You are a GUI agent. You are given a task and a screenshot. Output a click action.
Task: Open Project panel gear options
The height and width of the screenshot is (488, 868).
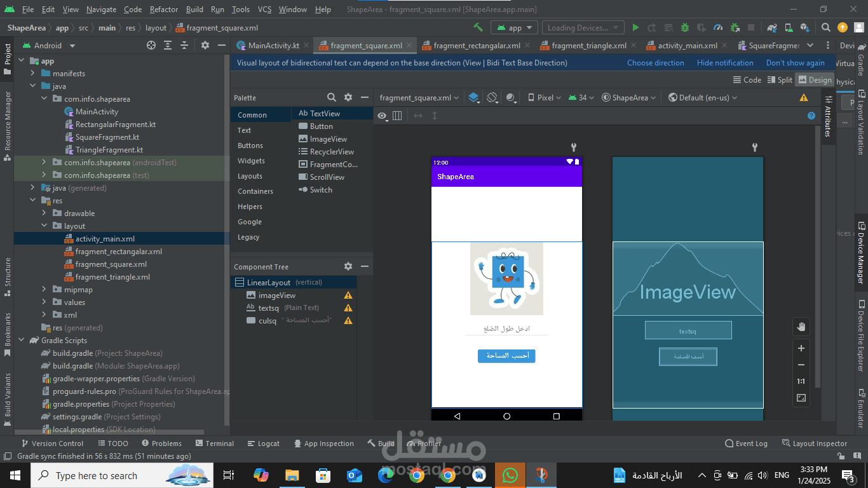[x=205, y=45]
